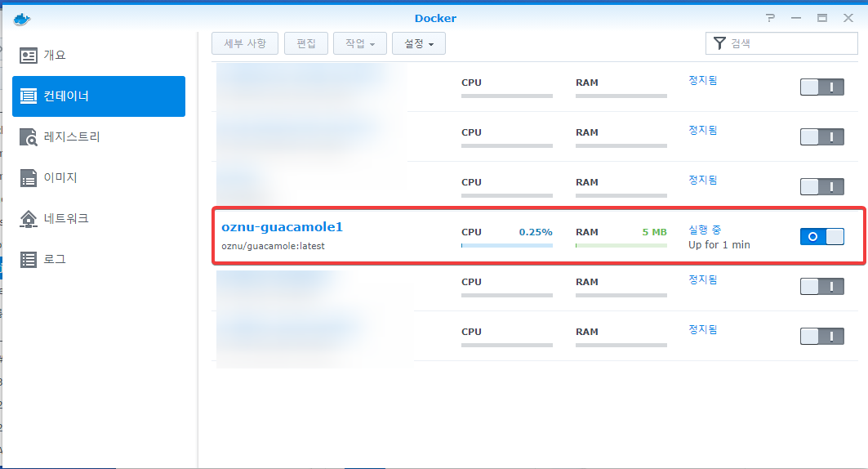Click the 0.25% CPU value
The image size is (868, 469).
(536, 232)
